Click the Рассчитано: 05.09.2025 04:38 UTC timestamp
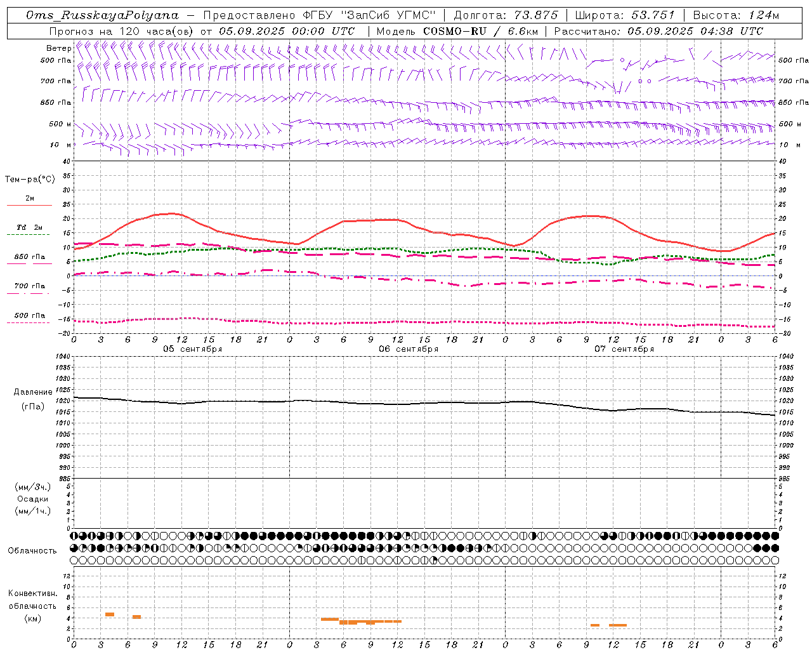Image resolution: width=812 pixels, height=650 pixels. click(658, 31)
